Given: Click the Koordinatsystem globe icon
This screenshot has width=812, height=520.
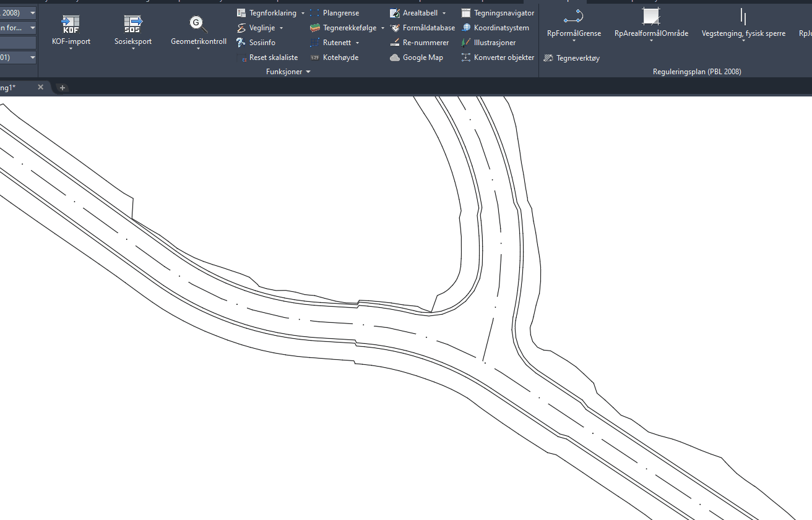Looking at the screenshot, I should (466, 28).
